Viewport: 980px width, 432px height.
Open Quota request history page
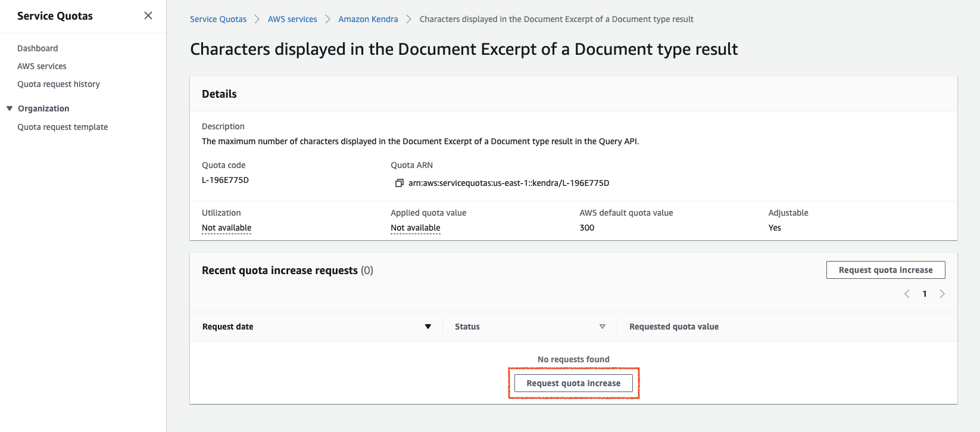[58, 84]
